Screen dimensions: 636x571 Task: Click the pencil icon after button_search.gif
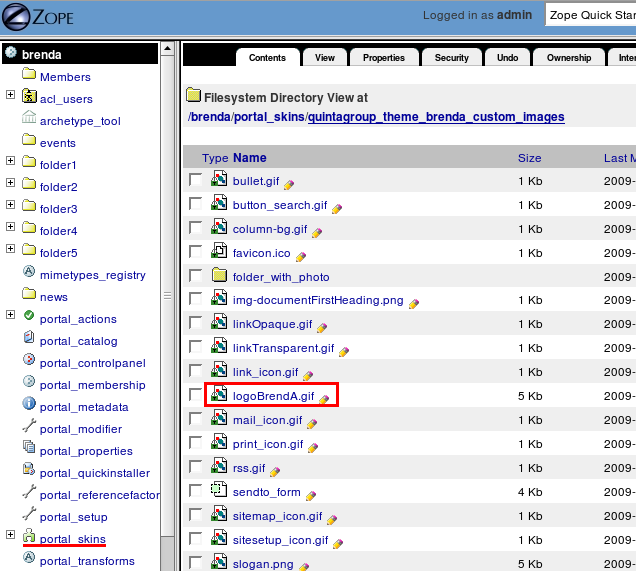337,209
